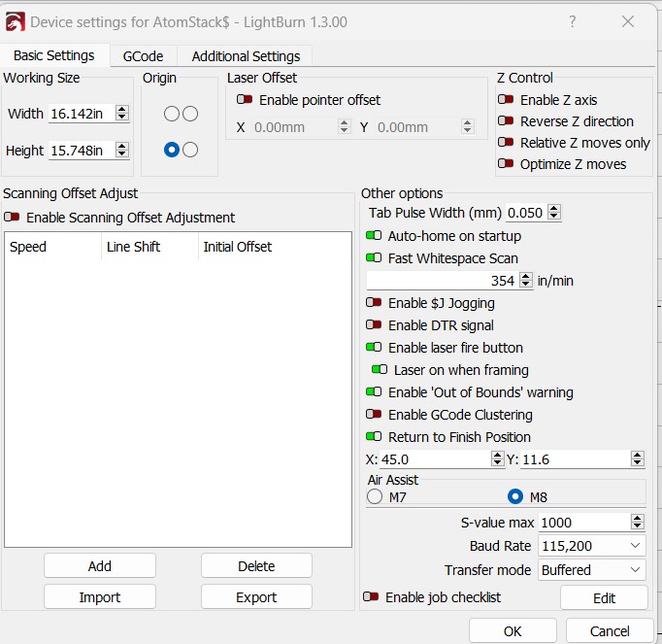Image resolution: width=662 pixels, height=644 pixels.
Task: Click the Height input field
Action: [x=82, y=150]
